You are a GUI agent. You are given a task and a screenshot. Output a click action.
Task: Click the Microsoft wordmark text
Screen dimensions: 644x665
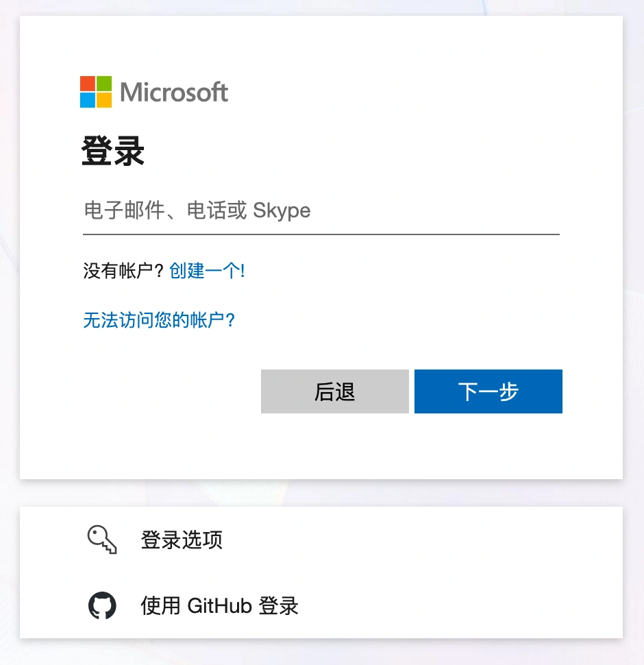click(174, 93)
